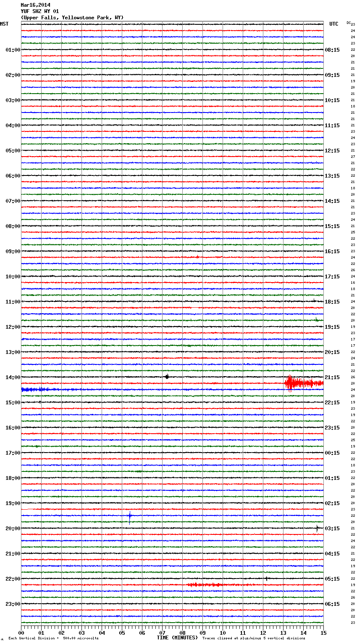Click the '00:15' UTC time label

(332, 453)
